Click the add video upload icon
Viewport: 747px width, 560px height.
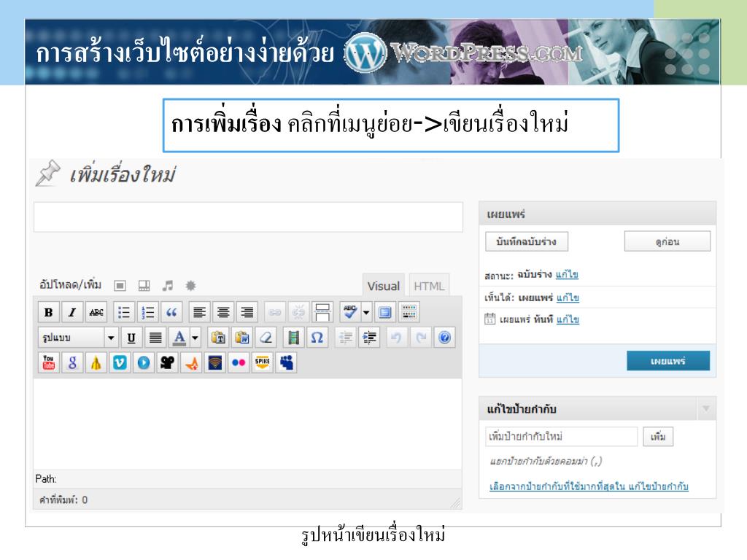pos(144,286)
